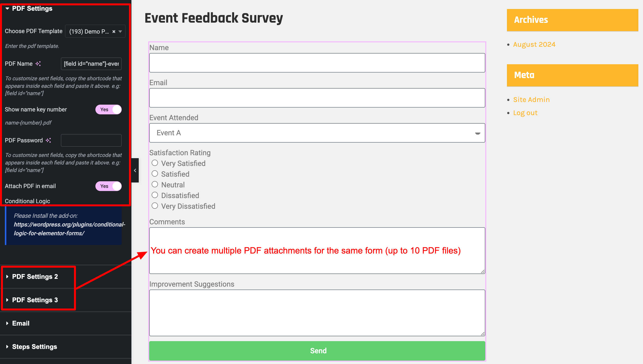Click the Event Attended dropdown arrow
This screenshot has height=364, width=643.
478,133
